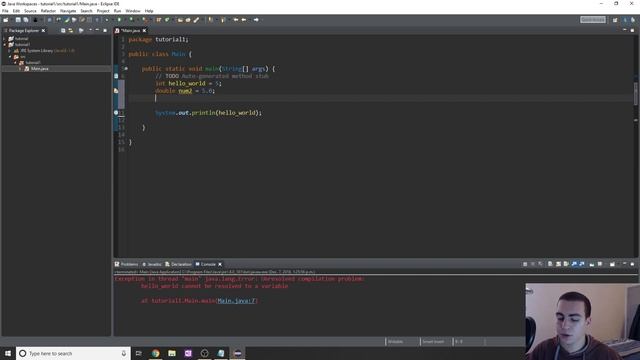The image size is (640, 360).
Task: Toggle Word Wrap in the Console
Action: coord(566,264)
